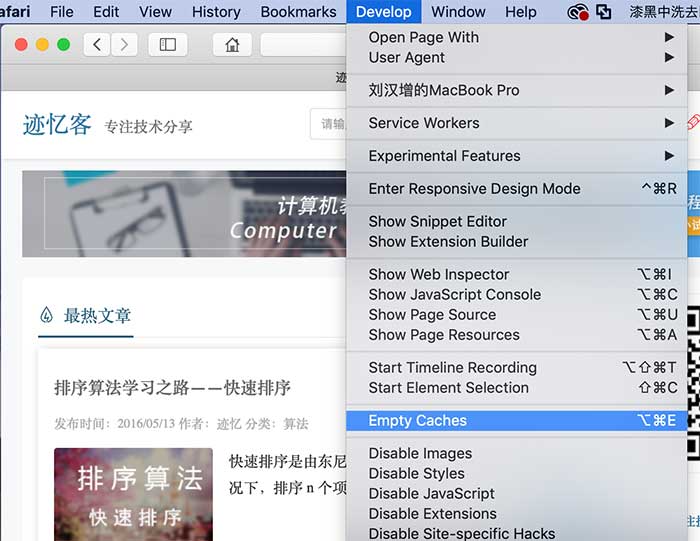Screen dimensions: 700x541
Task: Click the 专注技术分享 tagline text
Action: 148,127
